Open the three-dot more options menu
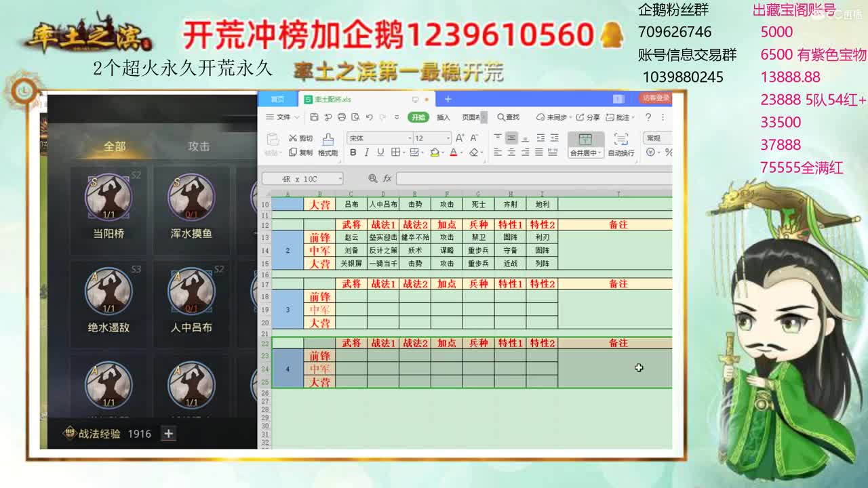The width and height of the screenshot is (868, 488). coord(662,117)
